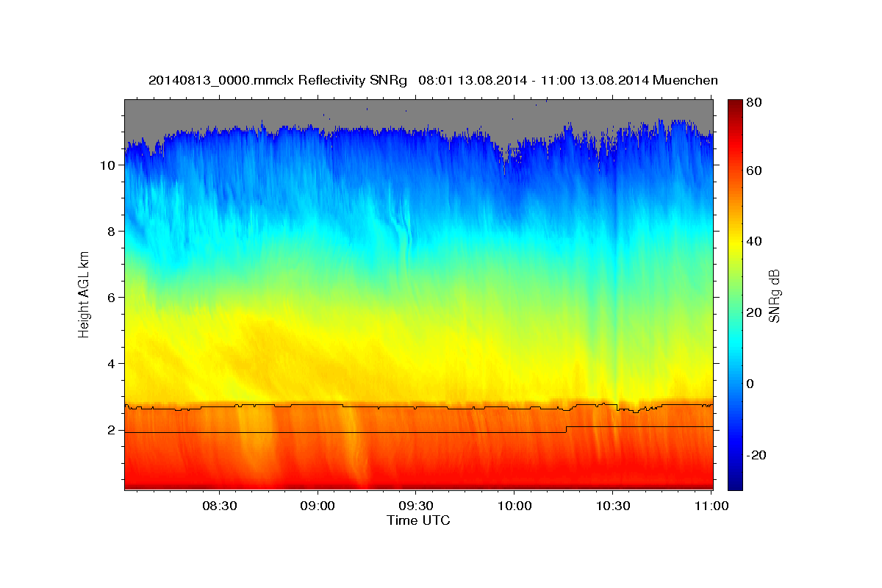Click the 10:00 time tick label

coord(514,506)
